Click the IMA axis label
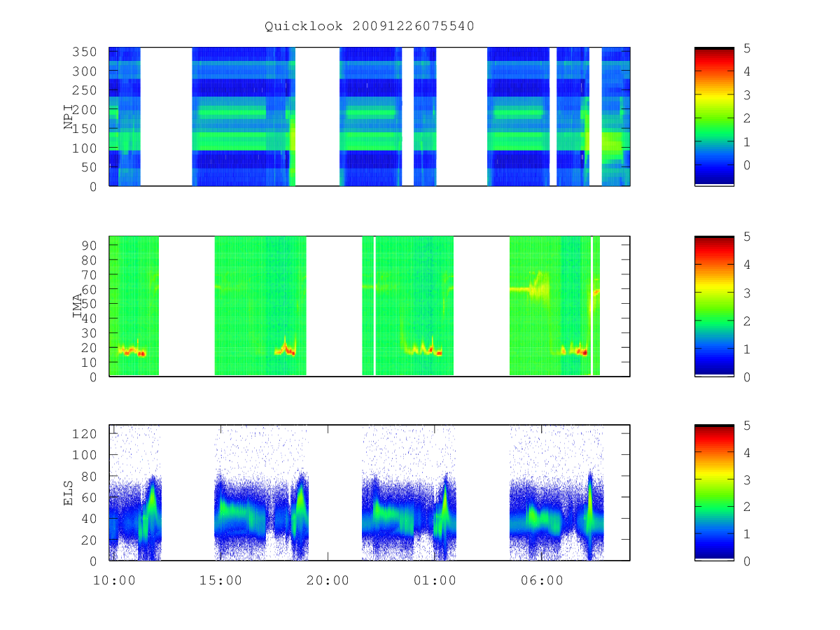Screen dimensions: 840x630 (x=78, y=307)
